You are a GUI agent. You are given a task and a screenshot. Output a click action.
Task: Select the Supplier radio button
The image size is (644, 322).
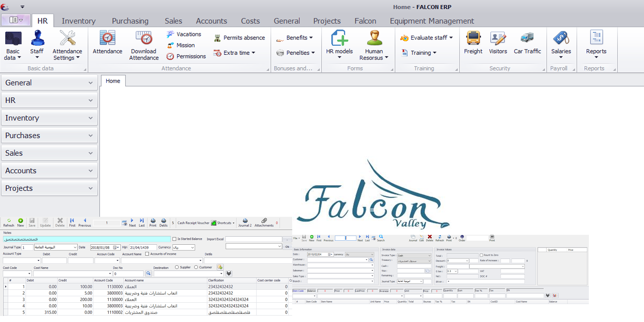(x=177, y=267)
